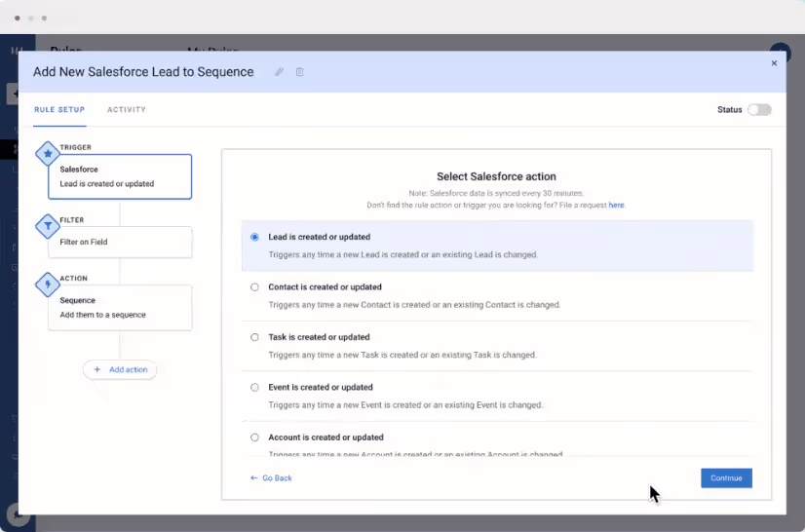This screenshot has height=532, width=805.
Task: Click the Go Back link
Action: point(271,478)
